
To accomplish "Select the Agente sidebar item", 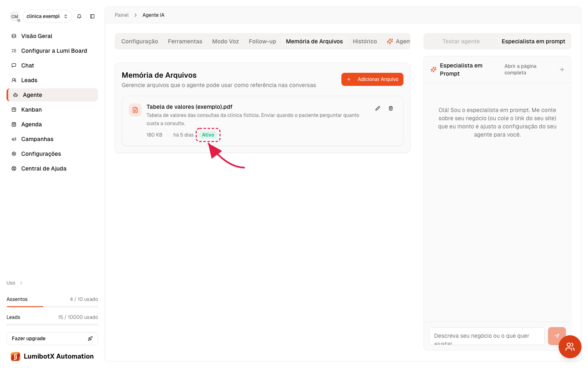I will coord(52,95).
